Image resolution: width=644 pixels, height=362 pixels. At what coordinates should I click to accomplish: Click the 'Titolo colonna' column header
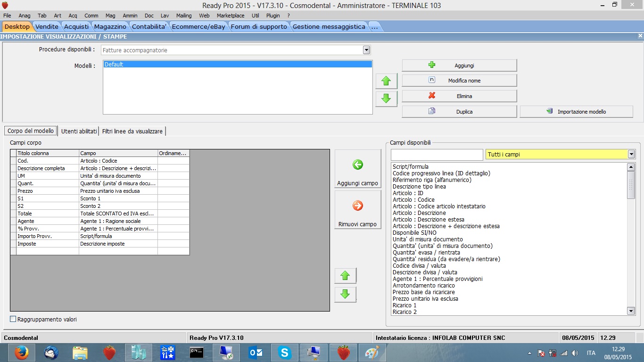pos(48,153)
